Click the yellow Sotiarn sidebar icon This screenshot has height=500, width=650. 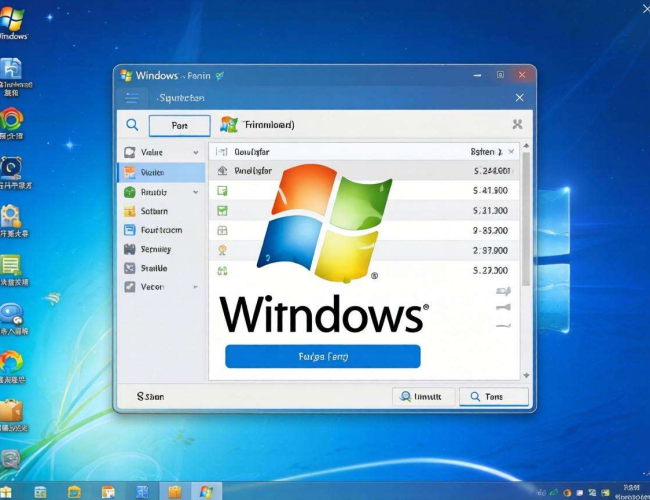point(130,211)
